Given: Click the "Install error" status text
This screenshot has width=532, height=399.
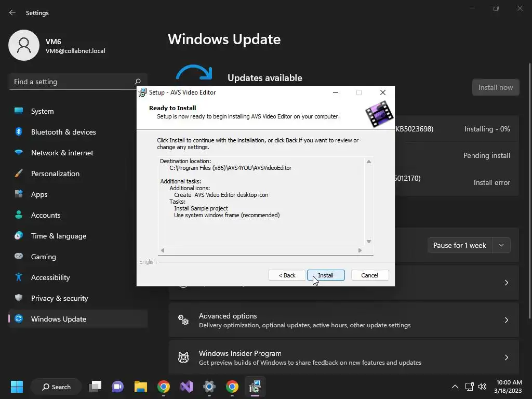Looking at the screenshot, I should (x=491, y=182).
